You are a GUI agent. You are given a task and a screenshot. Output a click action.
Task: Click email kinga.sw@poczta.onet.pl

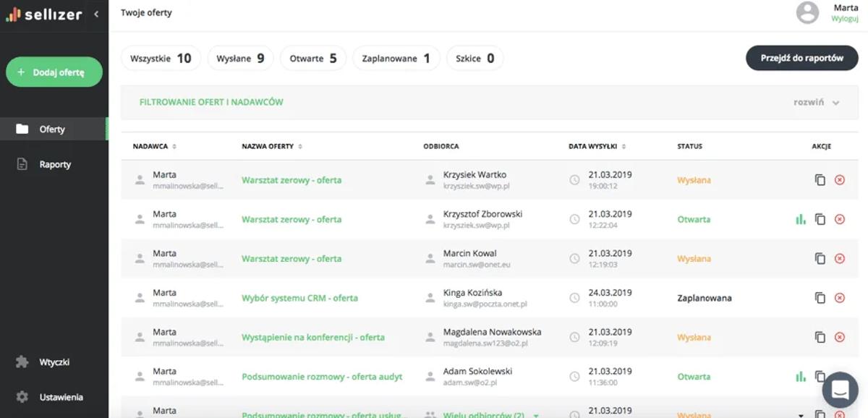coord(485,304)
